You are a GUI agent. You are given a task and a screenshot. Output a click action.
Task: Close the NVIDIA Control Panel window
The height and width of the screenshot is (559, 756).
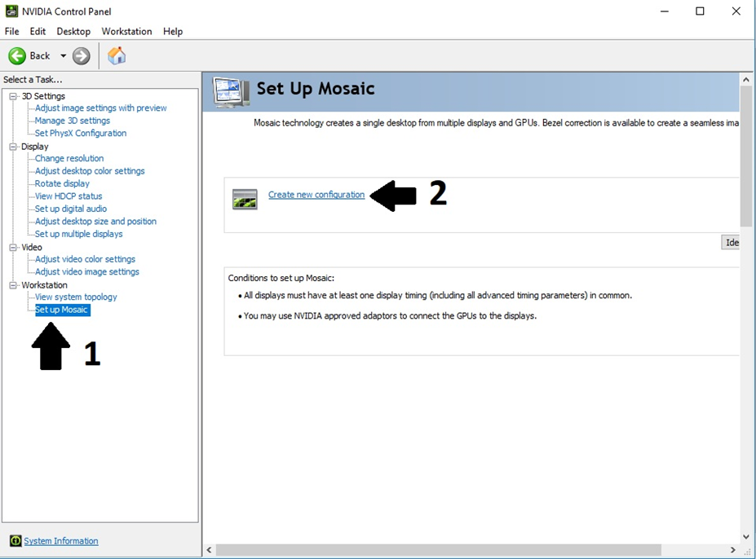click(x=736, y=11)
